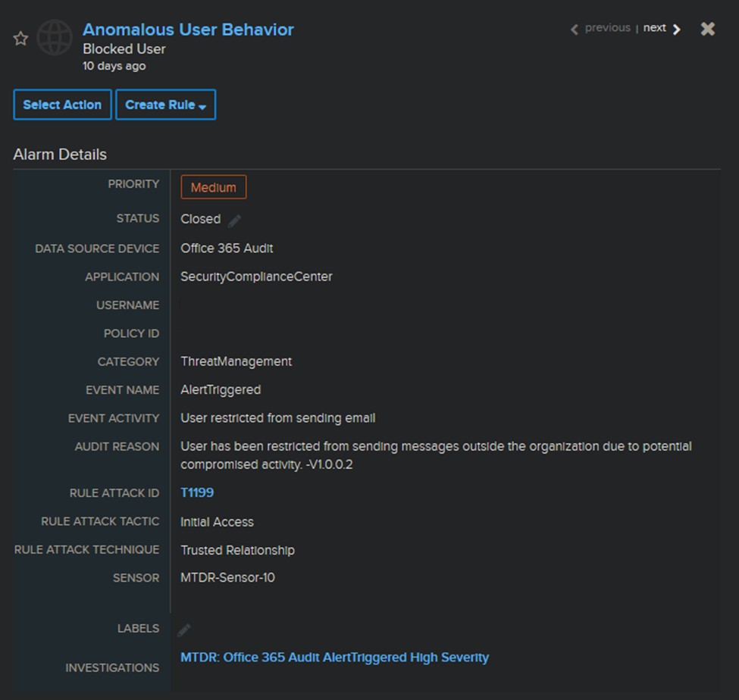Click the previous arrow chevron icon
The height and width of the screenshot is (700, 739).
[x=575, y=28]
